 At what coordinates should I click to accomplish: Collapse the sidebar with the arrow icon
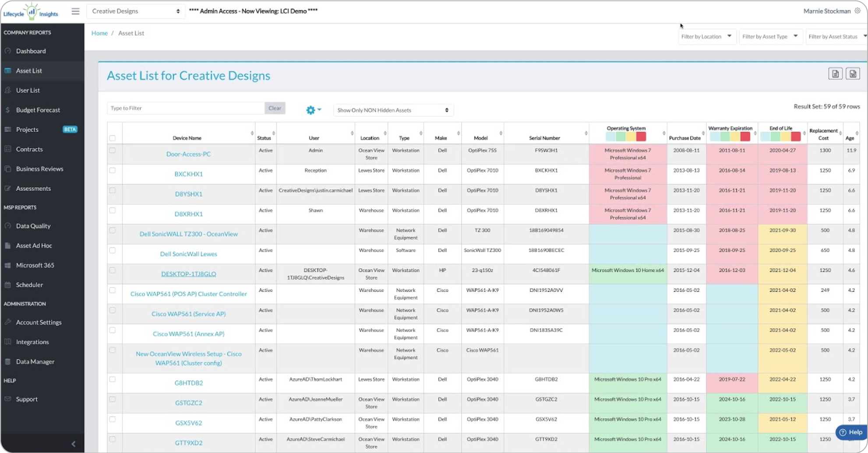point(73,444)
